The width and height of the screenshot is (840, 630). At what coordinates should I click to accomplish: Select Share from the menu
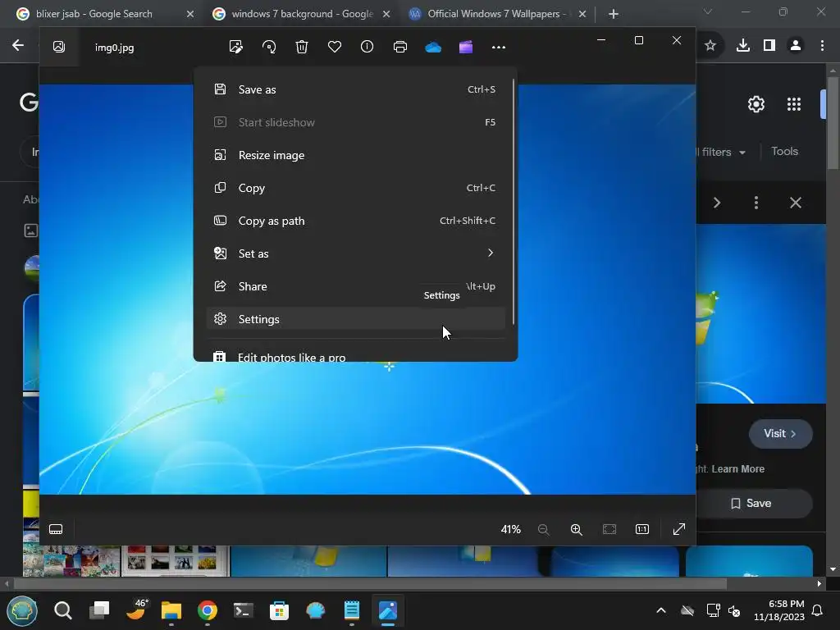click(x=355, y=286)
